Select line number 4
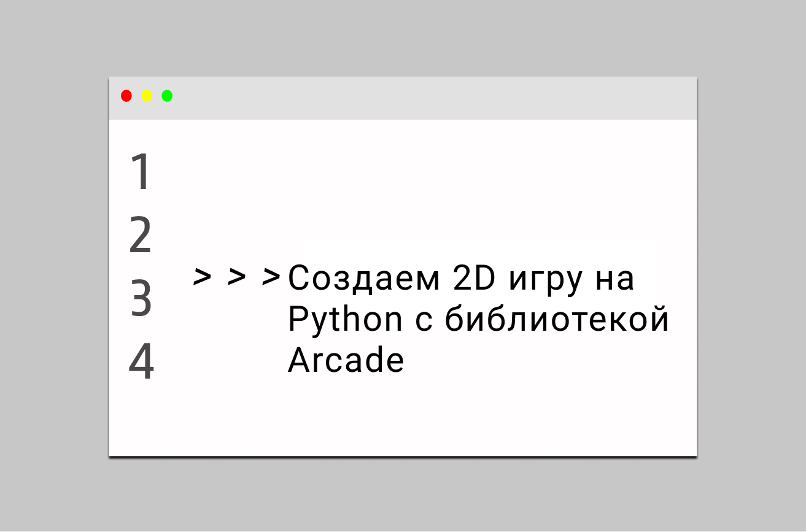The width and height of the screenshot is (806, 532). (x=141, y=362)
